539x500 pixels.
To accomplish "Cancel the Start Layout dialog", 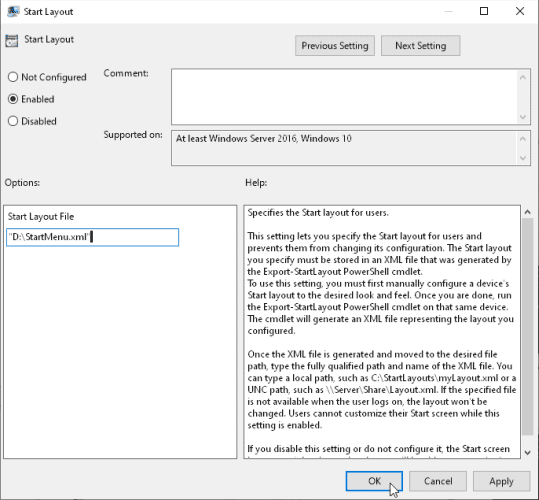I will 438,481.
